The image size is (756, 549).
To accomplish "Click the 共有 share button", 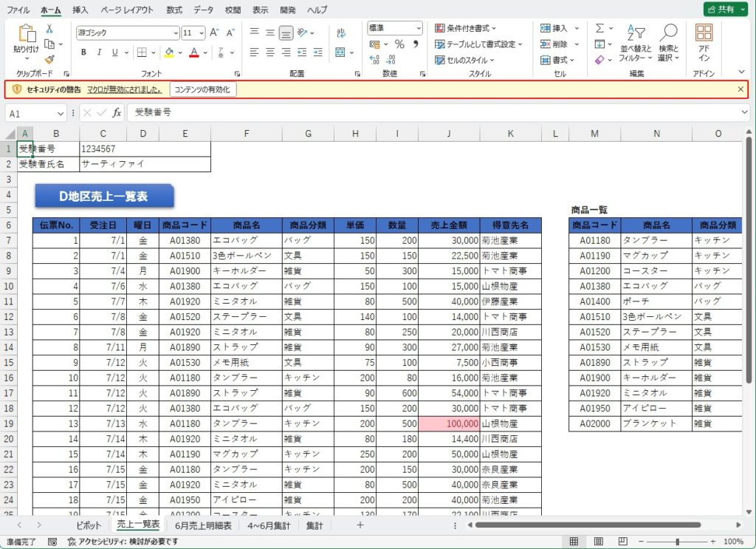I will [724, 10].
